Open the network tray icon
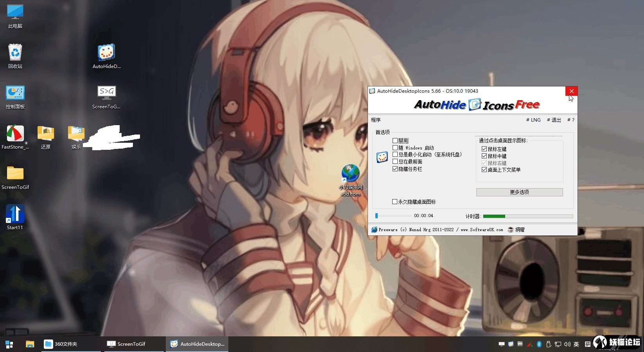Image resolution: width=644 pixels, height=352 pixels. click(558, 345)
